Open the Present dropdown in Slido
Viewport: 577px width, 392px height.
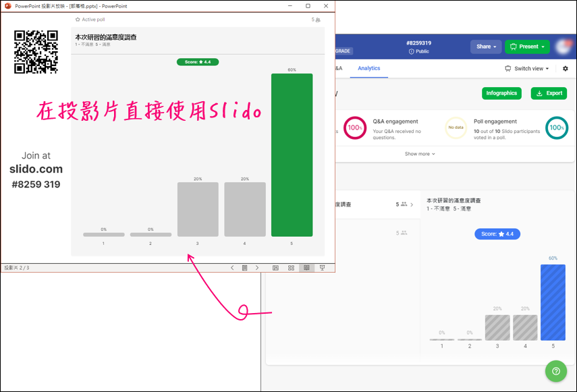pos(527,47)
